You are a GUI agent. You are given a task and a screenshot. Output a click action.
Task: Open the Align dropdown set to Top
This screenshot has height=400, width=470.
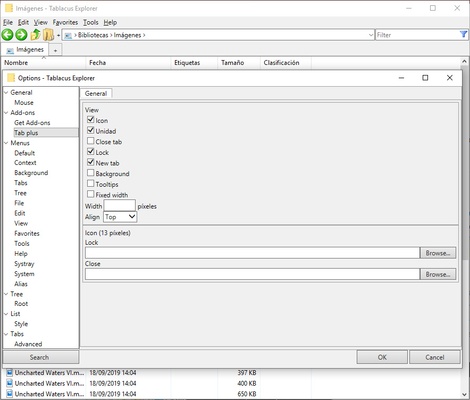pos(120,217)
